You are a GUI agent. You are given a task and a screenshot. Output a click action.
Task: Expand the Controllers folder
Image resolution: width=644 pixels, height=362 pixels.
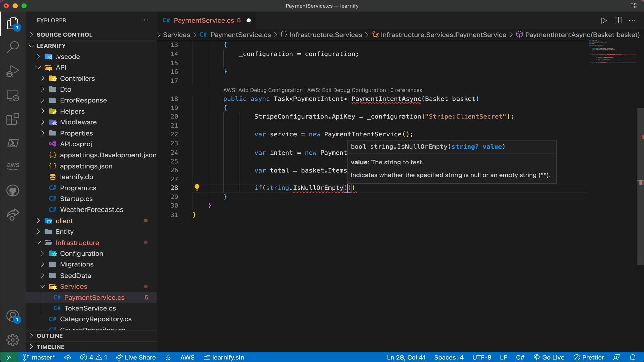coord(77,78)
